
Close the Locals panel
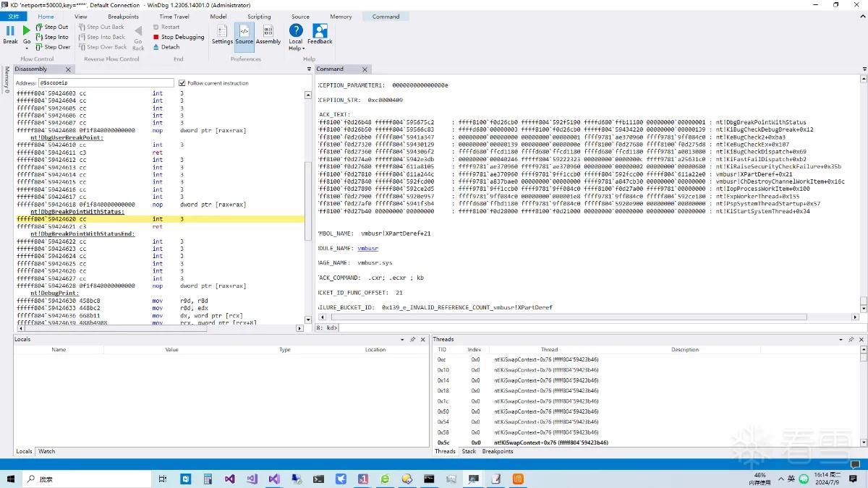[422, 339]
